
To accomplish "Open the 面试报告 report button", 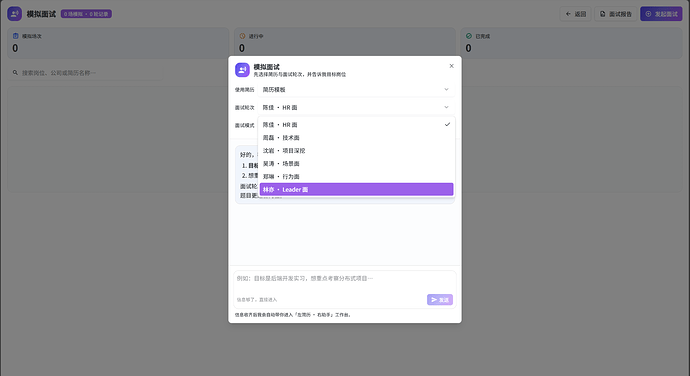I will click(616, 14).
